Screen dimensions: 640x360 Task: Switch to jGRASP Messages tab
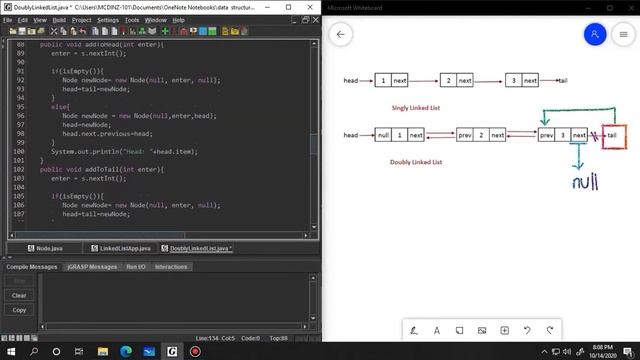point(92,267)
